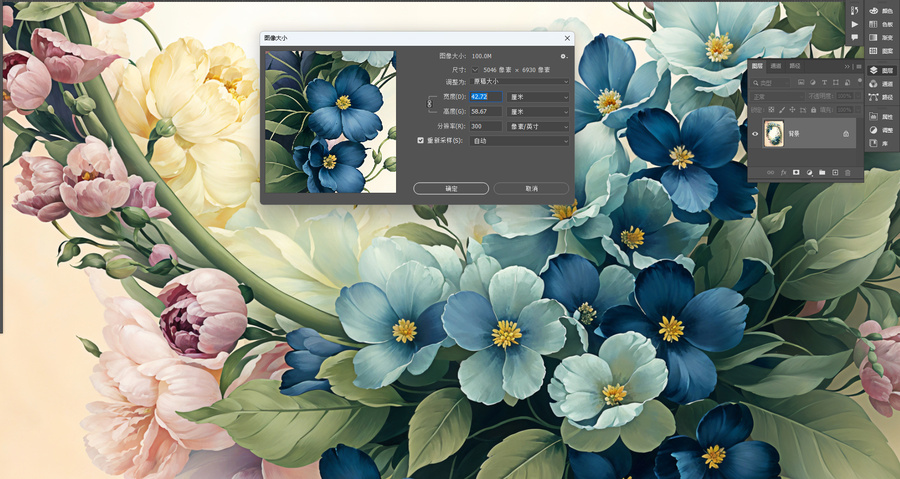Expand the 尺寸 dimensions unit dropdown
This screenshot has height=479, width=900.
coord(475,69)
